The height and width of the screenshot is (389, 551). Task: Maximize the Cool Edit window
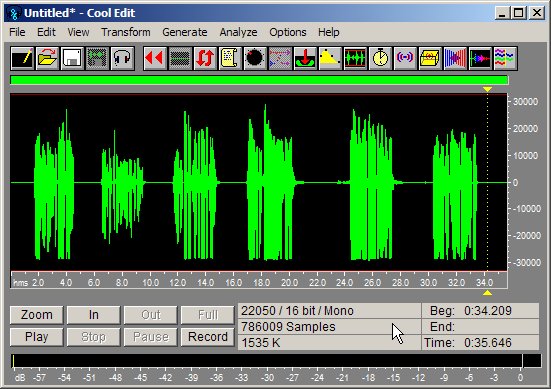pos(519,13)
